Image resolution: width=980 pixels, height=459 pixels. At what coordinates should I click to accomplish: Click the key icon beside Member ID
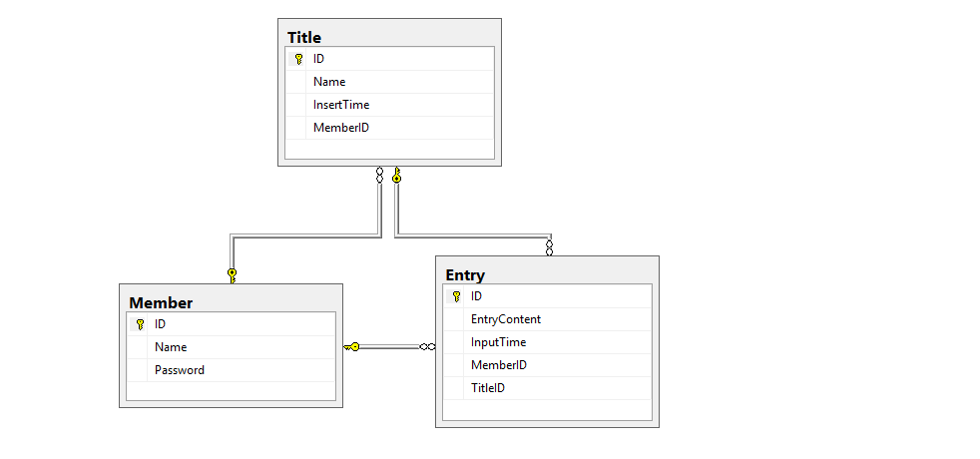pyautogui.click(x=140, y=324)
